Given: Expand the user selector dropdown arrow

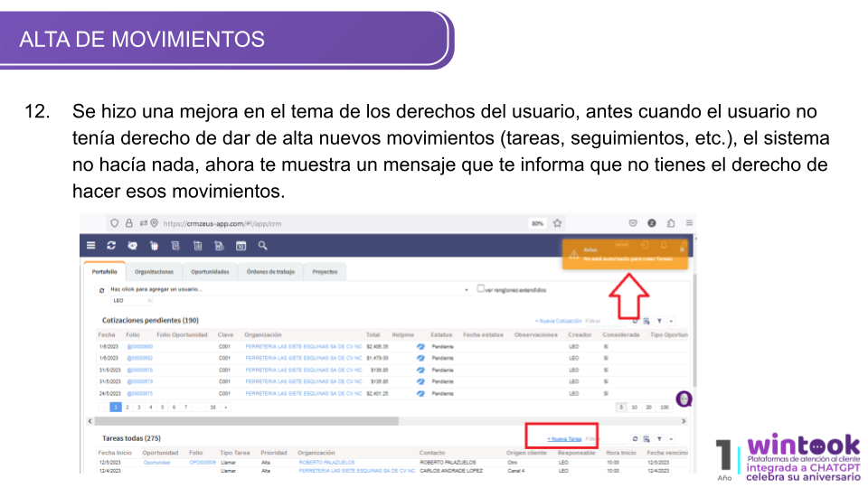Looking at the screenshot, I should [467, 290].
